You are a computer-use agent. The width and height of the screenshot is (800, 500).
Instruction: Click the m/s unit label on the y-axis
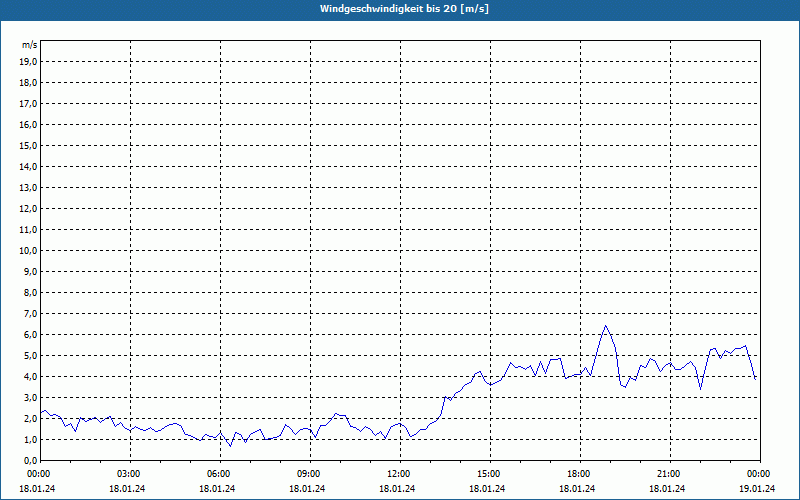point(30,45)
